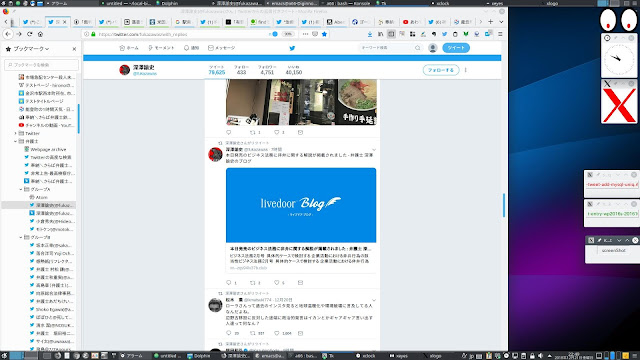The width and height of the screenshot is (640, 360).
Task: Switch to Google browser tab
Action: (184, 22)
